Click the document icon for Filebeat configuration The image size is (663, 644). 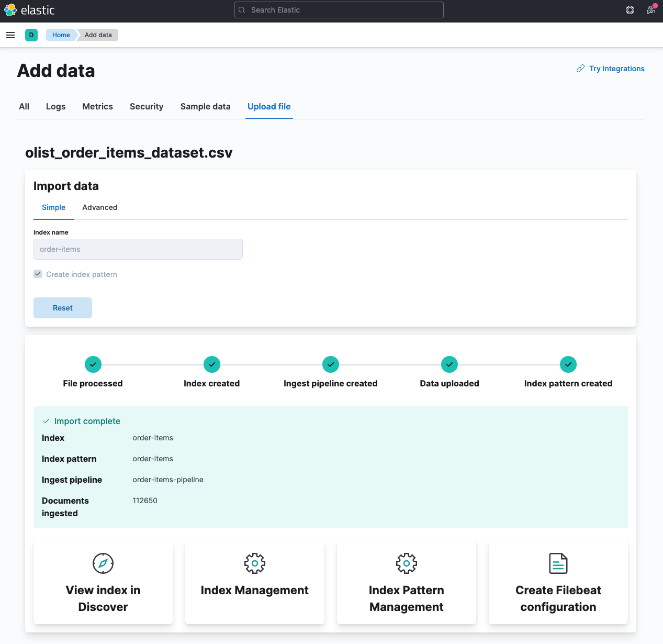(x=558, y=563)
